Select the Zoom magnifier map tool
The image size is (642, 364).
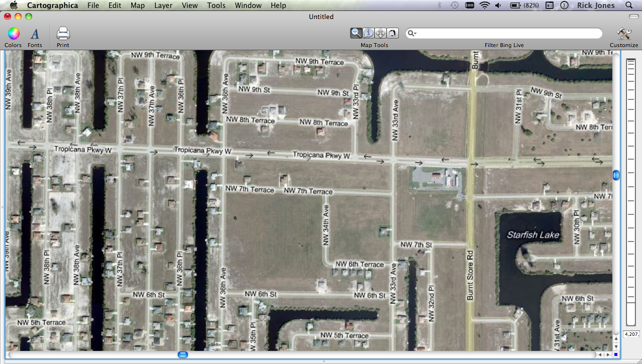tap(356, 33)
